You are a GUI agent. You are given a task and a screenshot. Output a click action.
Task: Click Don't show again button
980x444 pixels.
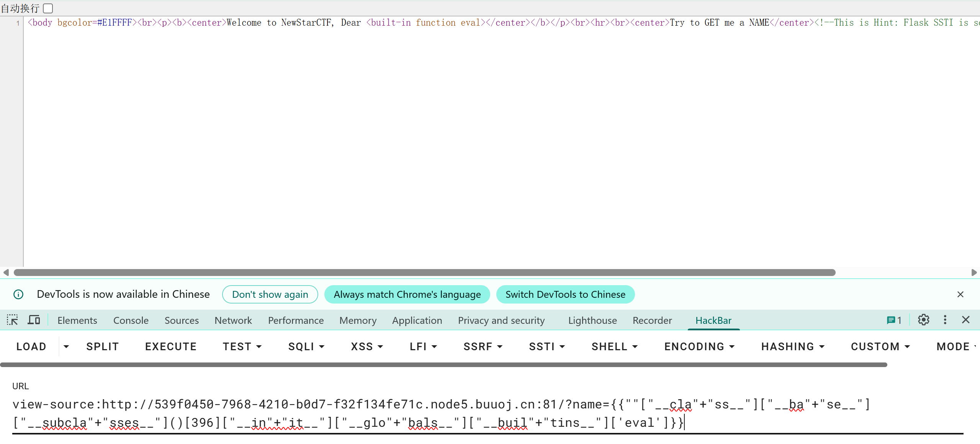point(270,294)
